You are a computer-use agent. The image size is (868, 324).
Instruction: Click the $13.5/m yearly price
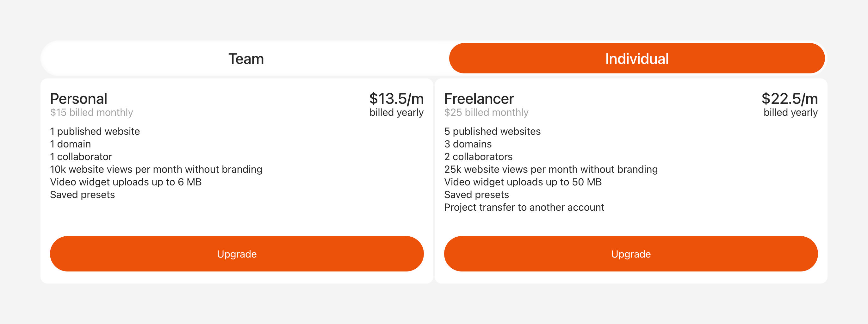pos(396,99)
